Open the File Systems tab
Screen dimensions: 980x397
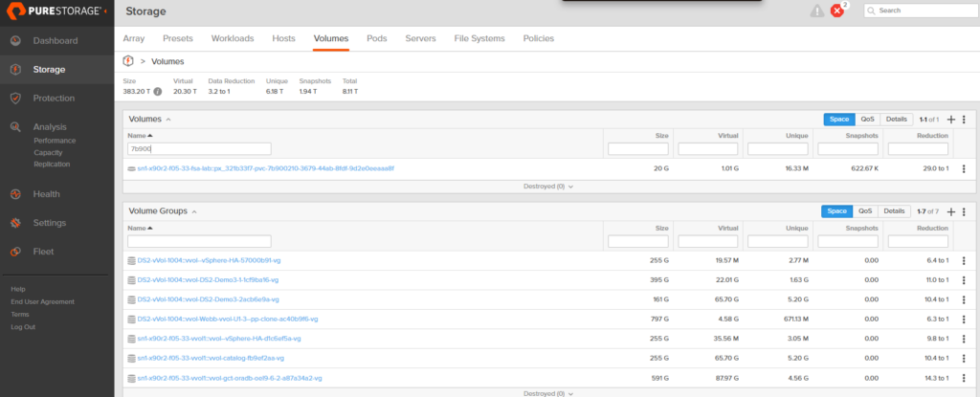point(479,38)
